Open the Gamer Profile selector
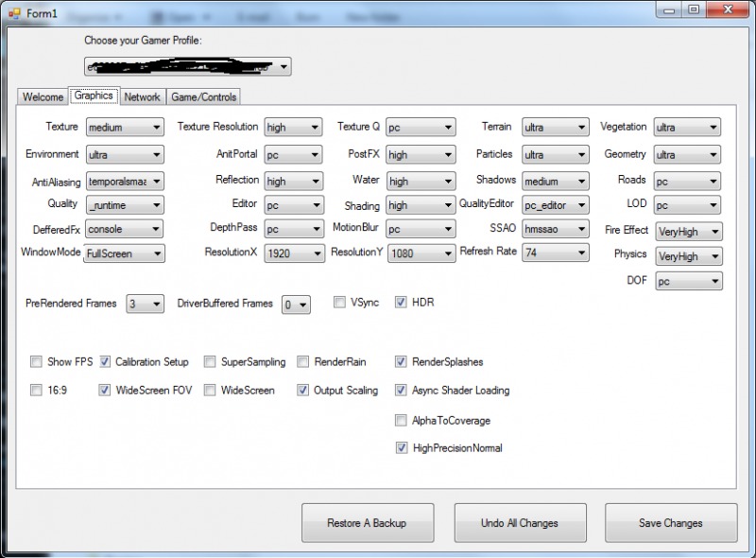Image resolution: width=756 pixels, height=558 pixels. [x=187, y=66]
